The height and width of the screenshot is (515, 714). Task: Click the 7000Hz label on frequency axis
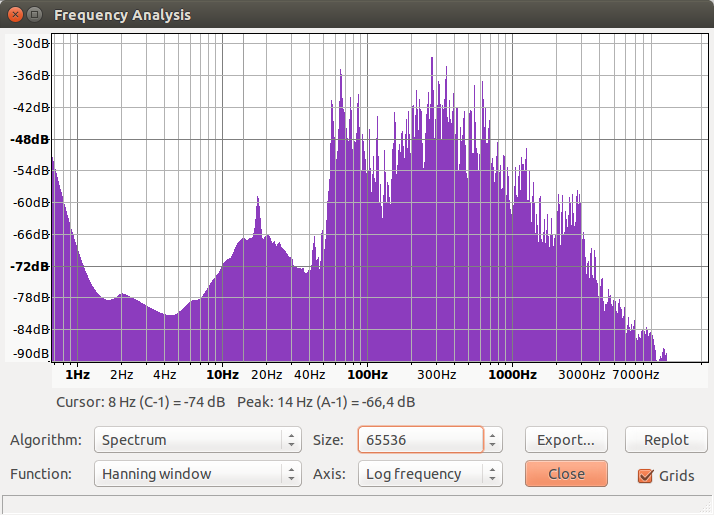(x=635, y=375)
